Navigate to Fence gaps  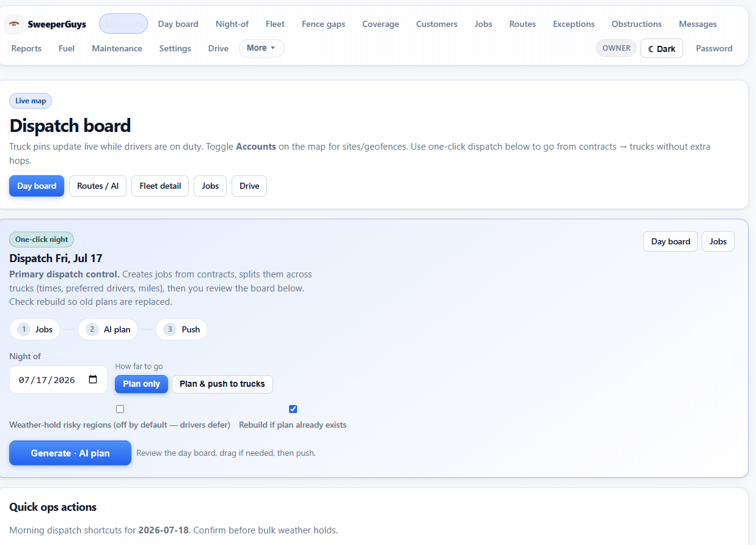(323, 24)
